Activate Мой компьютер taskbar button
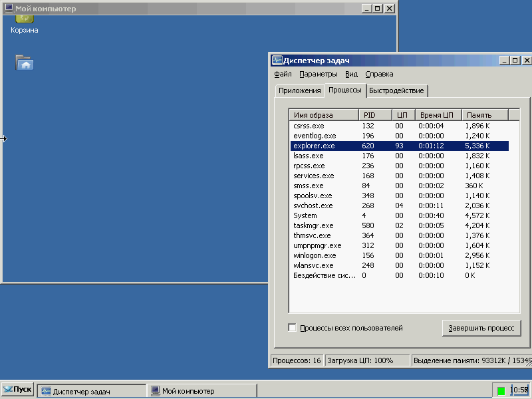The width and height of the screenshot is (532, 399). click(x=203, y=391)
